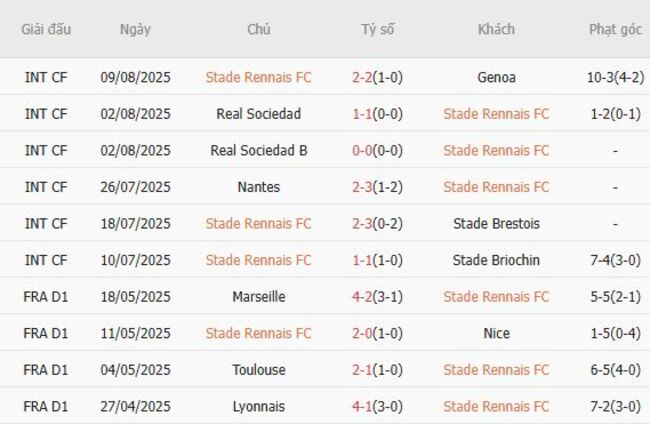Click the "Tỷ số" column header

click(x=378, y=29)
